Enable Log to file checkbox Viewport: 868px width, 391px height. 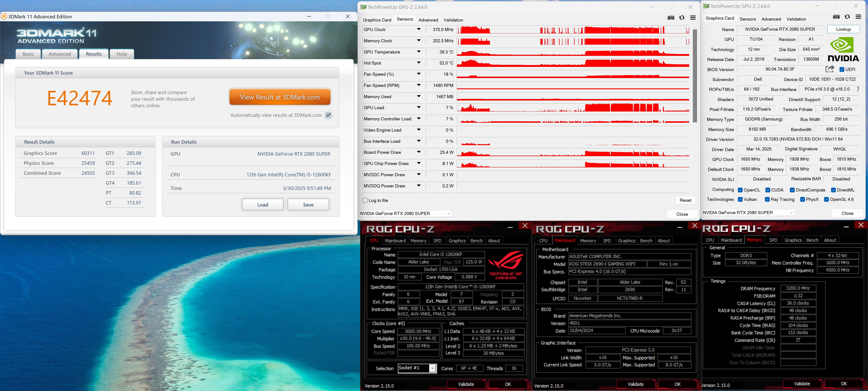365,200
